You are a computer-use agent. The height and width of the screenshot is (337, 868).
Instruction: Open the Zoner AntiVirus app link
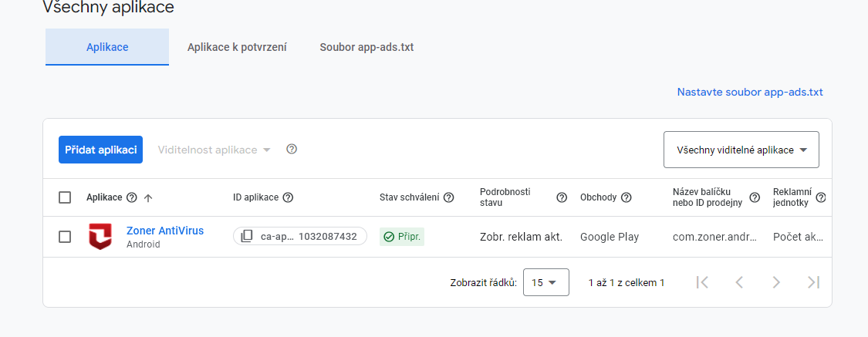[x=165, y=231]
